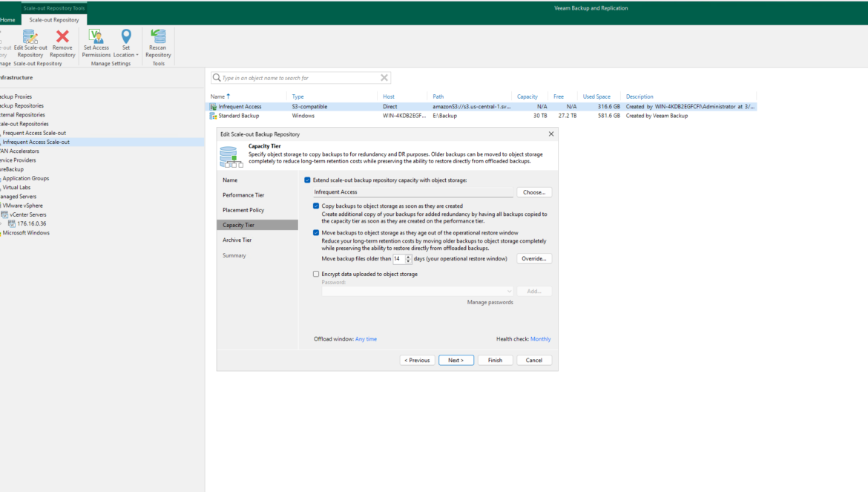The image size is (868, 492).
Task: Select Frequent Access Scale-out in the tree
Action: point(34,134)
